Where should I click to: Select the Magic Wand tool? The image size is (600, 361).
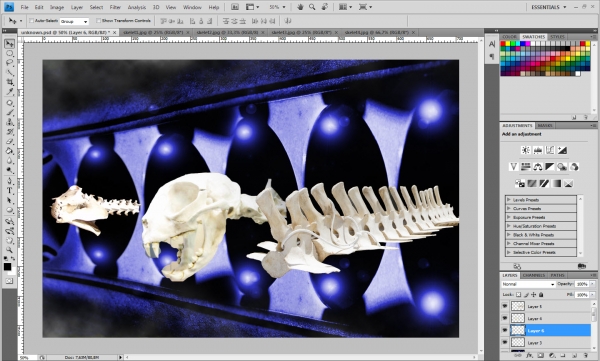10,73
